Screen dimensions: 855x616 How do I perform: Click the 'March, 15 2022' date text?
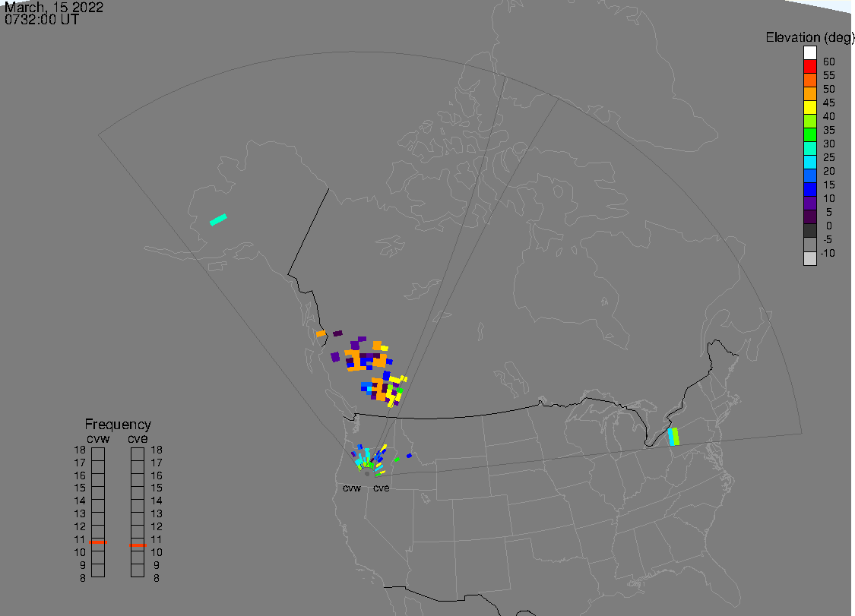pos(53,7)
